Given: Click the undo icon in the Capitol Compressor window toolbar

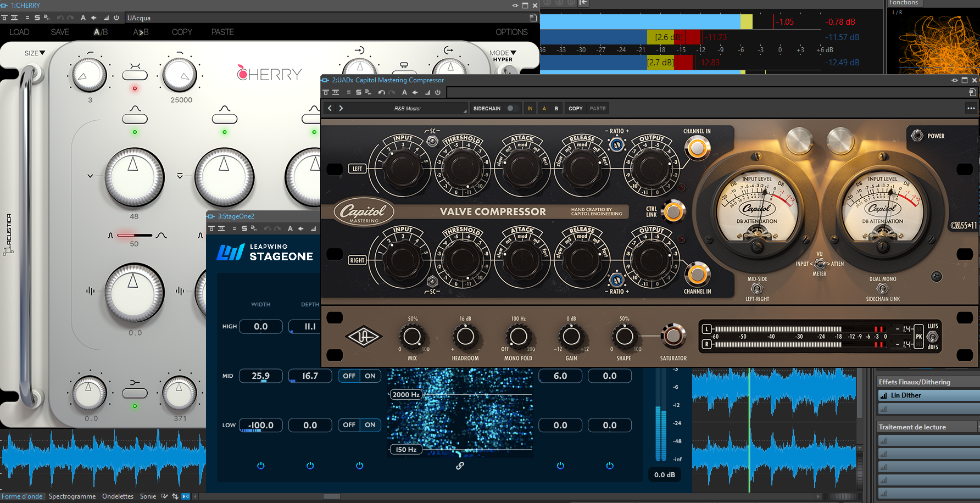Looking at the screenshot, I should coord(381,92).
